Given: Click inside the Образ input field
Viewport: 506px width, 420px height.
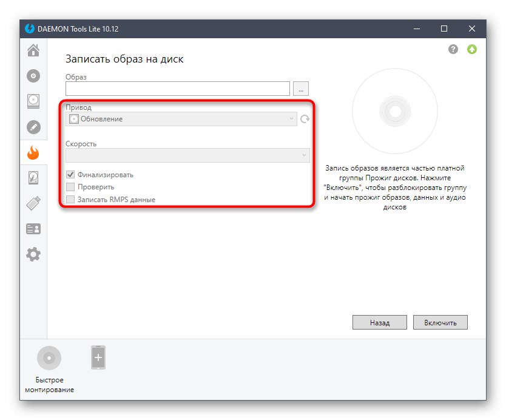Looking at the screenshot, I should 176,89.
